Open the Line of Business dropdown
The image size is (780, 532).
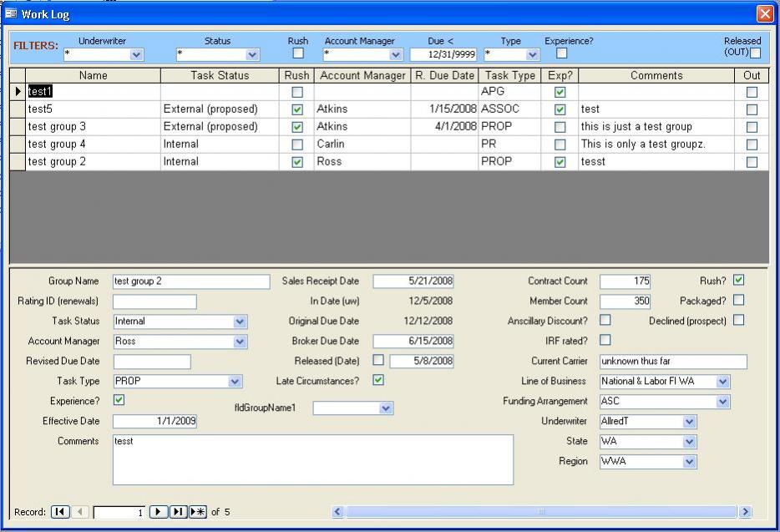pos(722,382)
